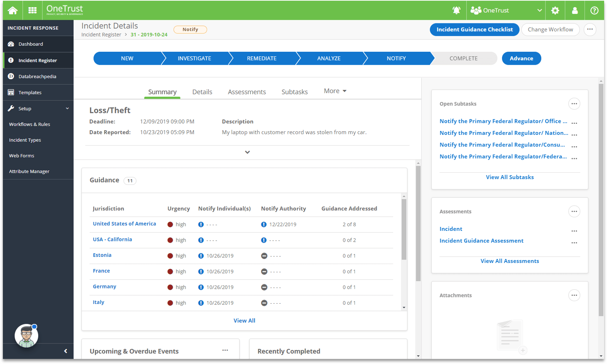Open Incident Guidance Assessment link
Viewport: 607px width, 364px height.
point(481,241)
